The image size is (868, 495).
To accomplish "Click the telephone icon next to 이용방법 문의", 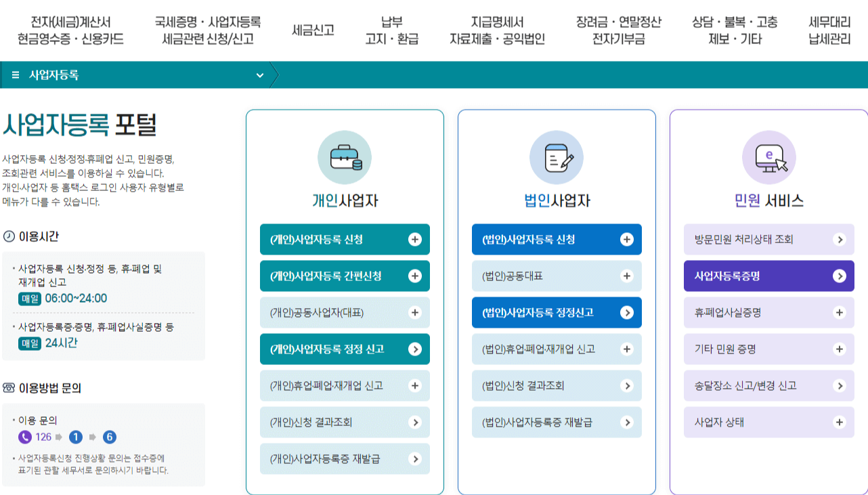I will coord(9,388).
